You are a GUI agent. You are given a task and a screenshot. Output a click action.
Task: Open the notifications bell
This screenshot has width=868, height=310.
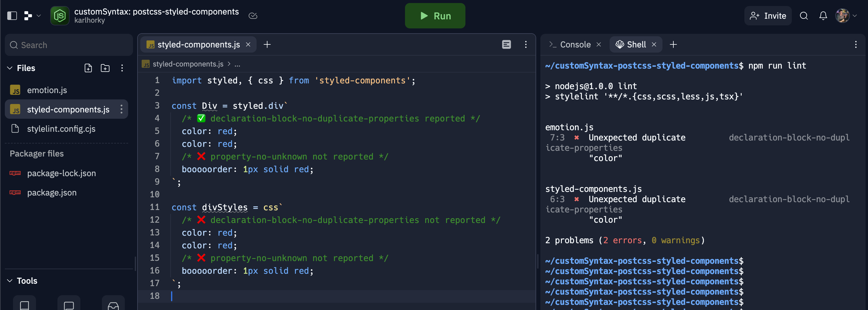[823, 15]
